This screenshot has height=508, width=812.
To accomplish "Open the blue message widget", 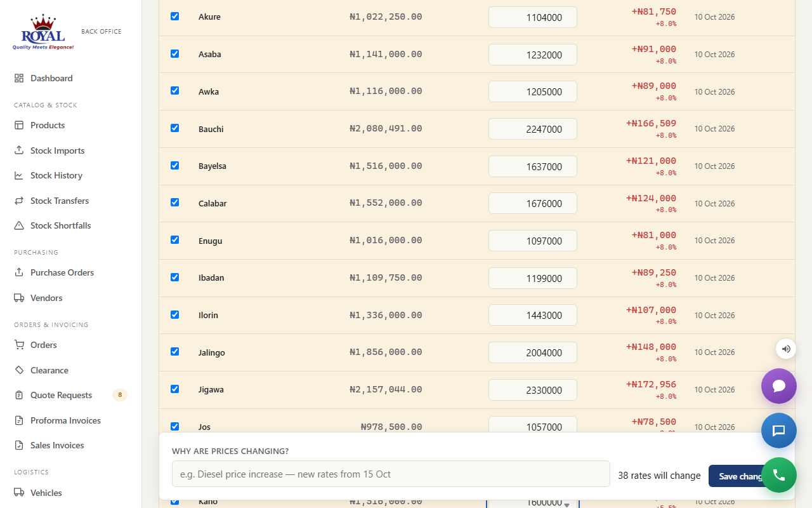I will pos(779,431).
